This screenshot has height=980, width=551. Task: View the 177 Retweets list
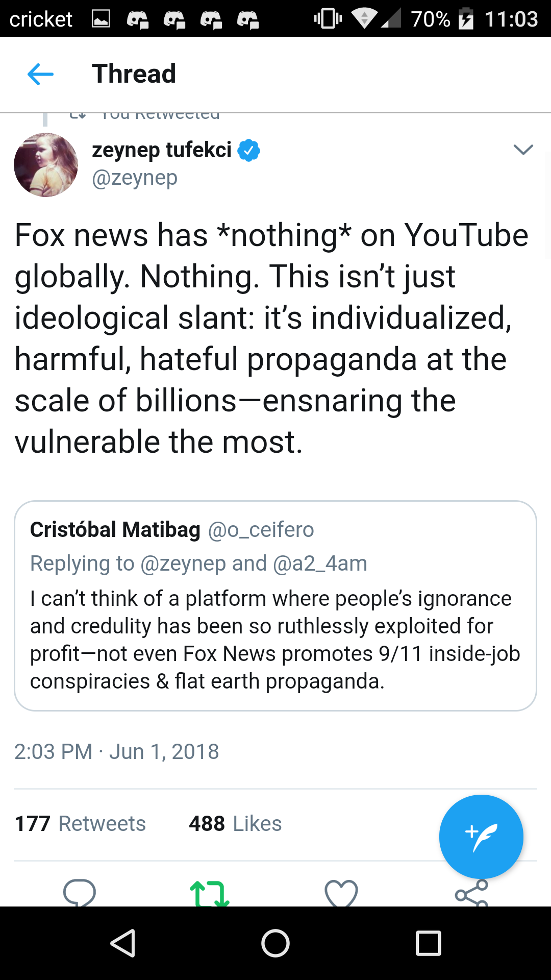coord(80,824)
